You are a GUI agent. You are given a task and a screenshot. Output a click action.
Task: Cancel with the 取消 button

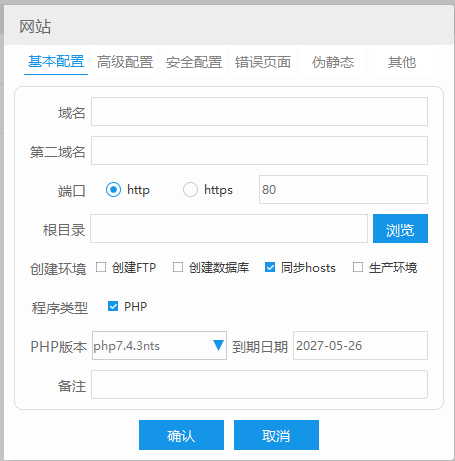[x=276, y=435]
